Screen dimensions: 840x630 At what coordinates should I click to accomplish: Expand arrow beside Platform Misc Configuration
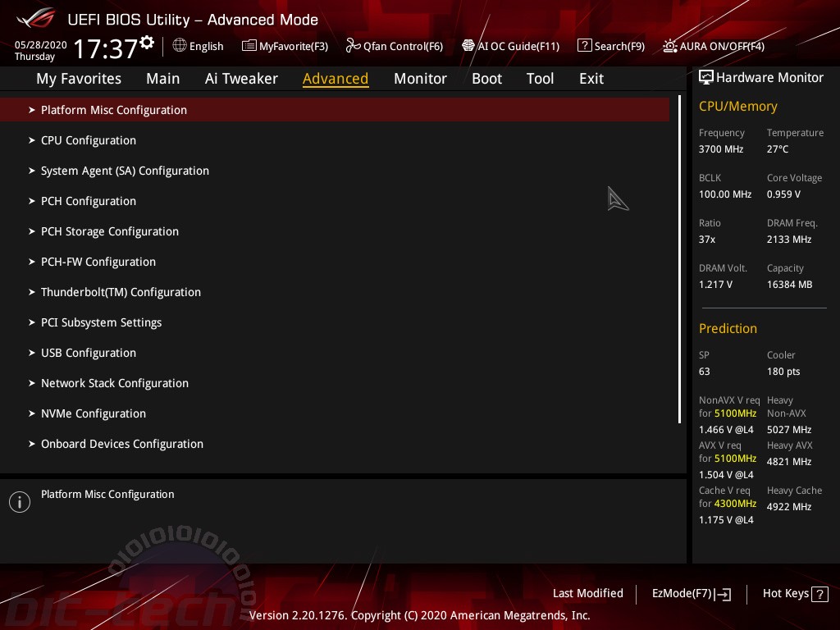tap(32, 110)
